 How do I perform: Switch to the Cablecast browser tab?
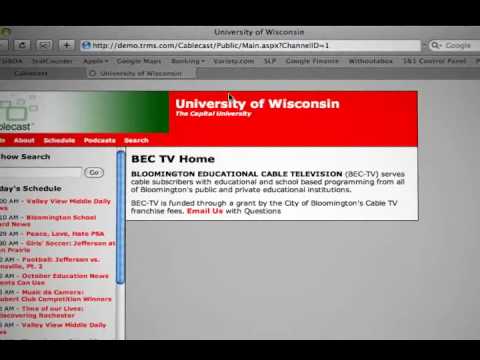(x=31, y=73)
